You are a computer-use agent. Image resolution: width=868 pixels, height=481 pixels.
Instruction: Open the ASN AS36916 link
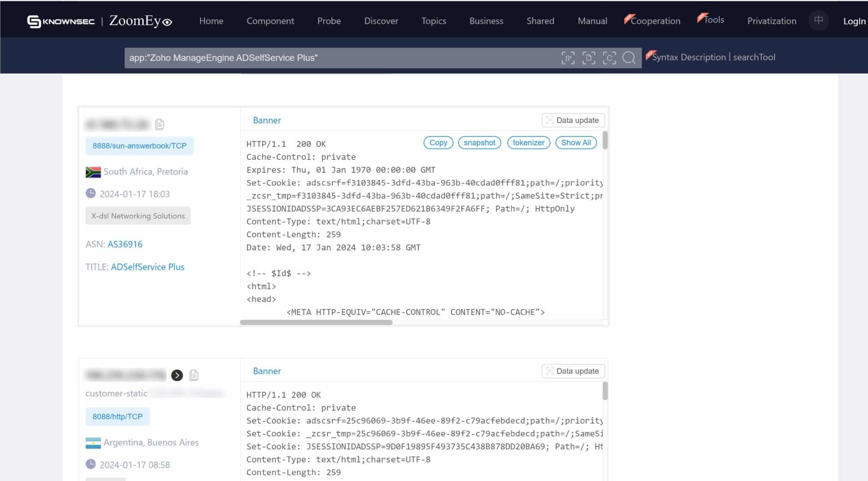[125, 244]
